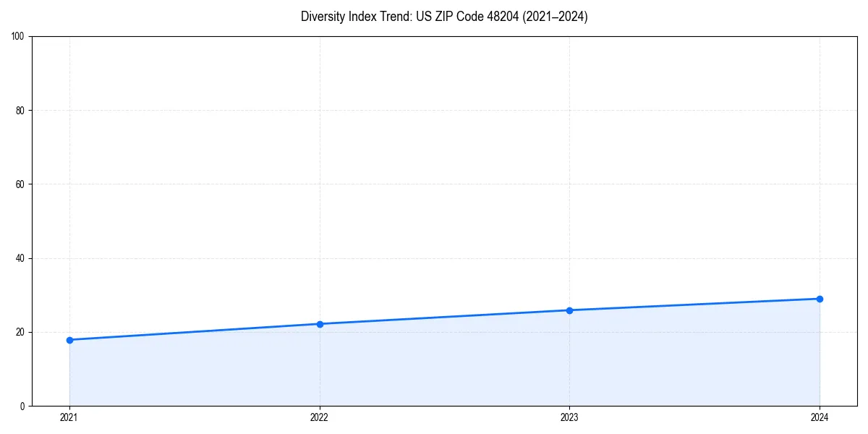Expand the chart title area
Viewport: 868px width, 434px height.
click(444, 17)
